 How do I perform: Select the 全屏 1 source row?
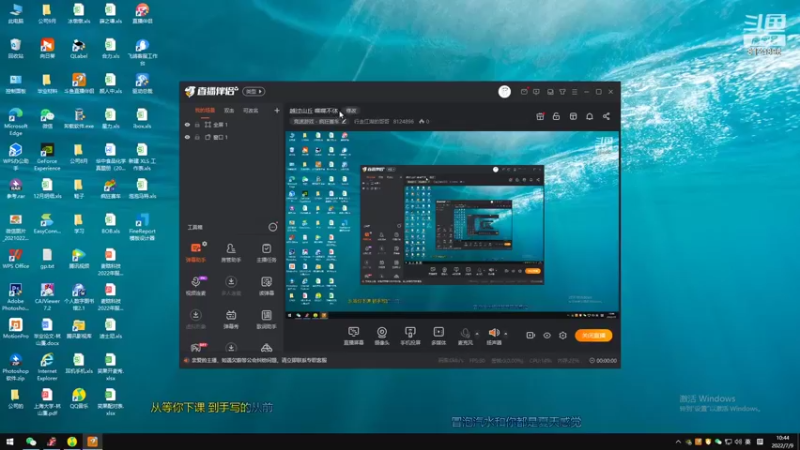(232, 124)
